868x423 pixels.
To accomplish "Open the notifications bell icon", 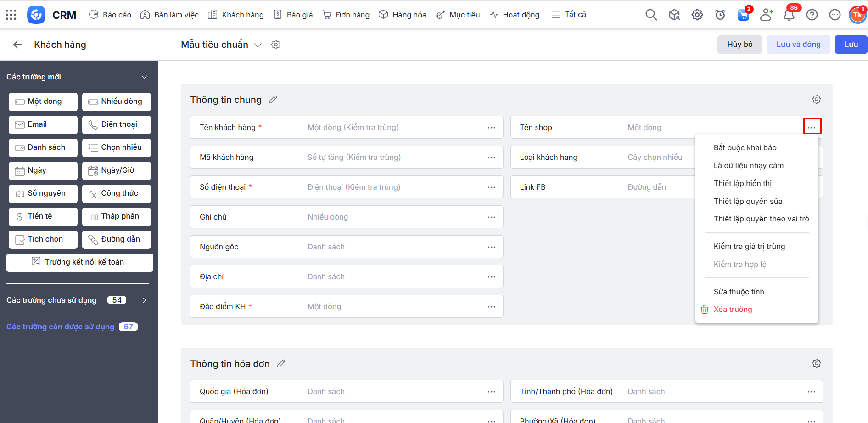I will (789, 15).
